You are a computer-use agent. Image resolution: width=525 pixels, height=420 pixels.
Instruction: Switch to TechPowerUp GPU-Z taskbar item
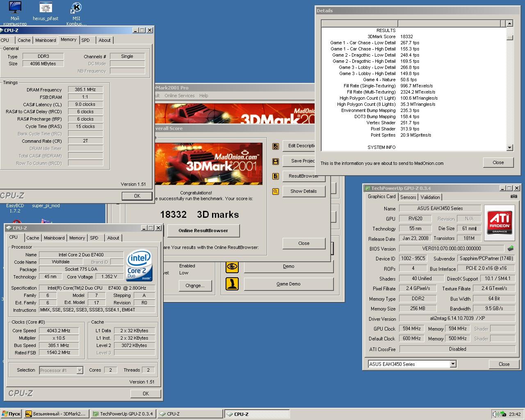tap(123, 414)
